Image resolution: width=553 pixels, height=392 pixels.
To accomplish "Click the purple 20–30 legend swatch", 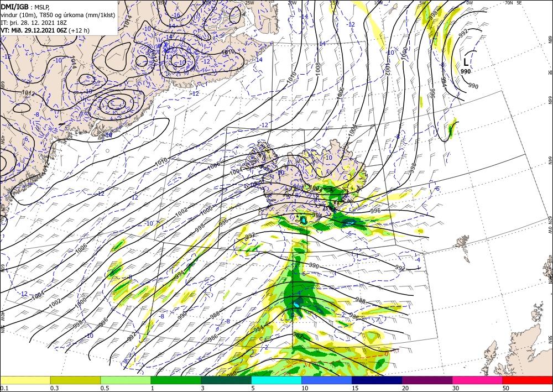I will point(427,380).
